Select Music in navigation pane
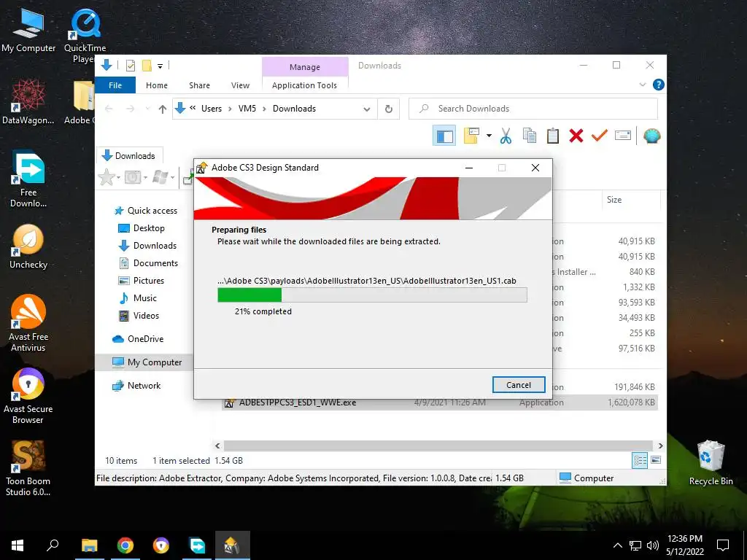The height and width of the screenshot is (560, 747). click(x=145, y=298)
